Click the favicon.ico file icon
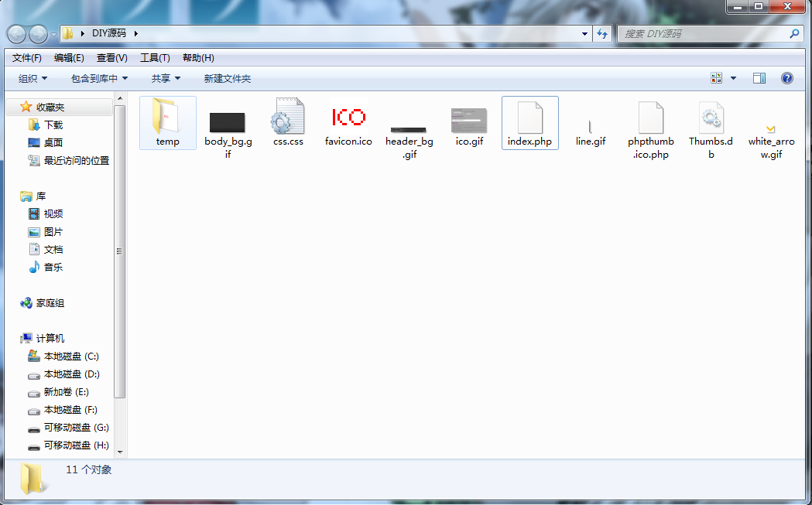The height and width of the screenshot is (505, 812). (x=348, y=117)
